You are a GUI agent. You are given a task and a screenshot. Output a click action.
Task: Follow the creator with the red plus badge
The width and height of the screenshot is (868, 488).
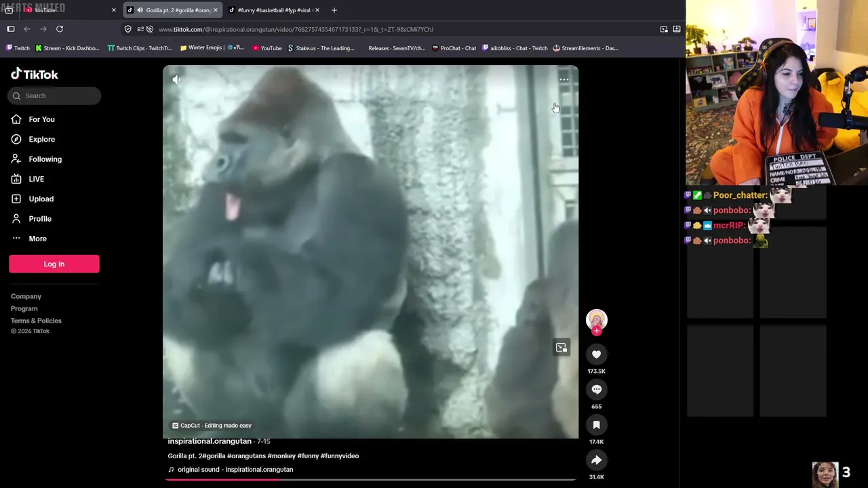(596, 331)
